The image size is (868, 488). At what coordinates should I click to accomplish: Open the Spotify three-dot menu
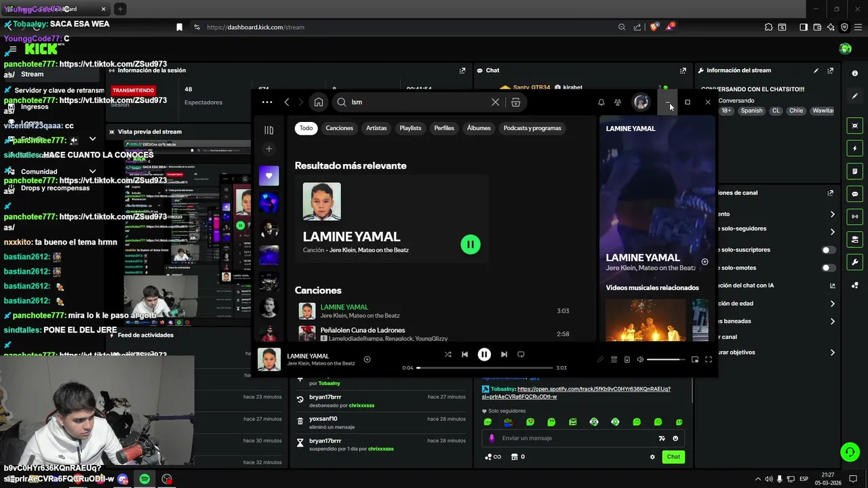267,102
